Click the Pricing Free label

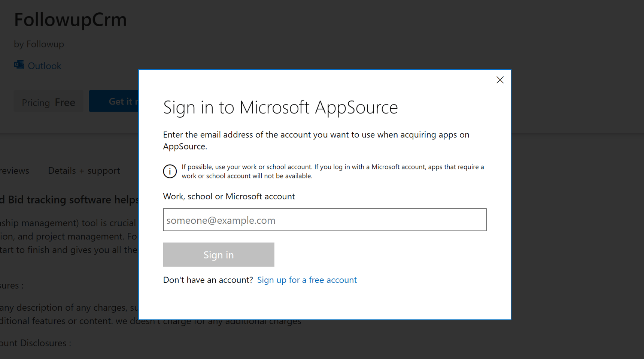pyautogui.click(x=49, y=102)
